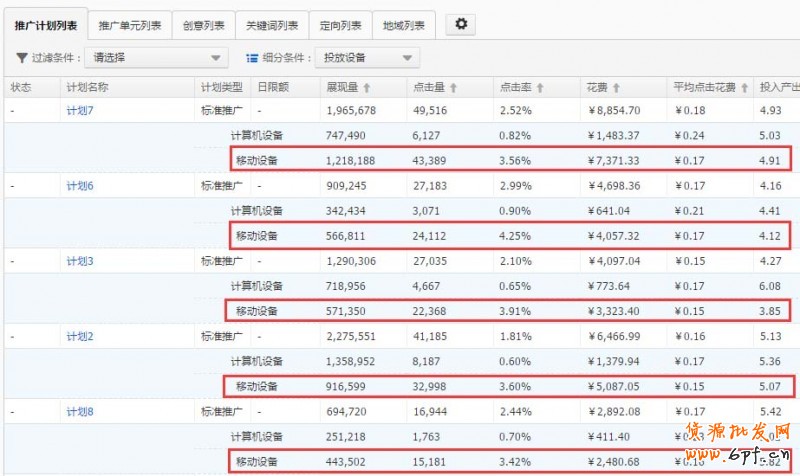
Task: Open the 计划2 campaign link
Action: [80, 336]
